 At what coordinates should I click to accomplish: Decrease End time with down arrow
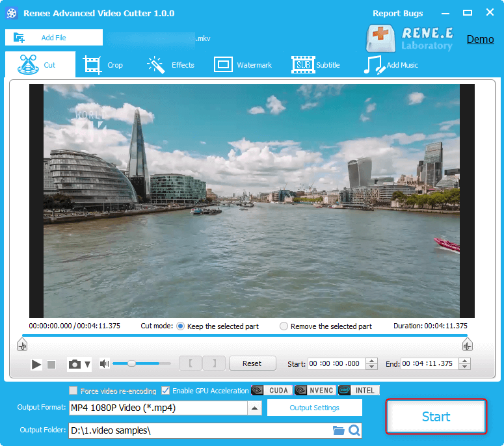pyautogui.click(x=465, y=367)
